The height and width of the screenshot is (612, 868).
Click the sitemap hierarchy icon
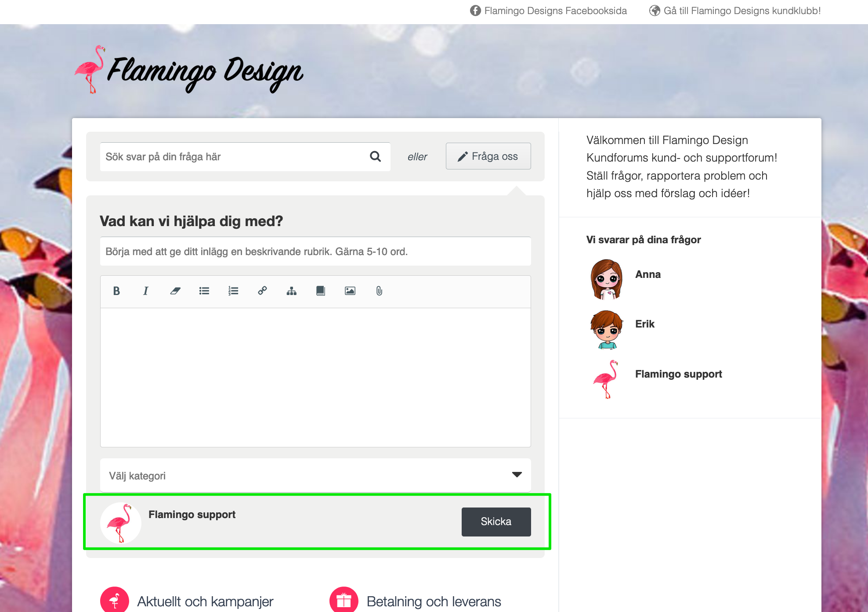[292, 291]
